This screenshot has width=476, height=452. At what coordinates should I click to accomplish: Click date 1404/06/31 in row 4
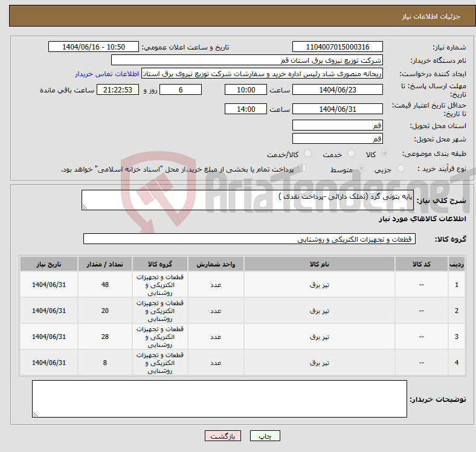click(x=49, y=363)
